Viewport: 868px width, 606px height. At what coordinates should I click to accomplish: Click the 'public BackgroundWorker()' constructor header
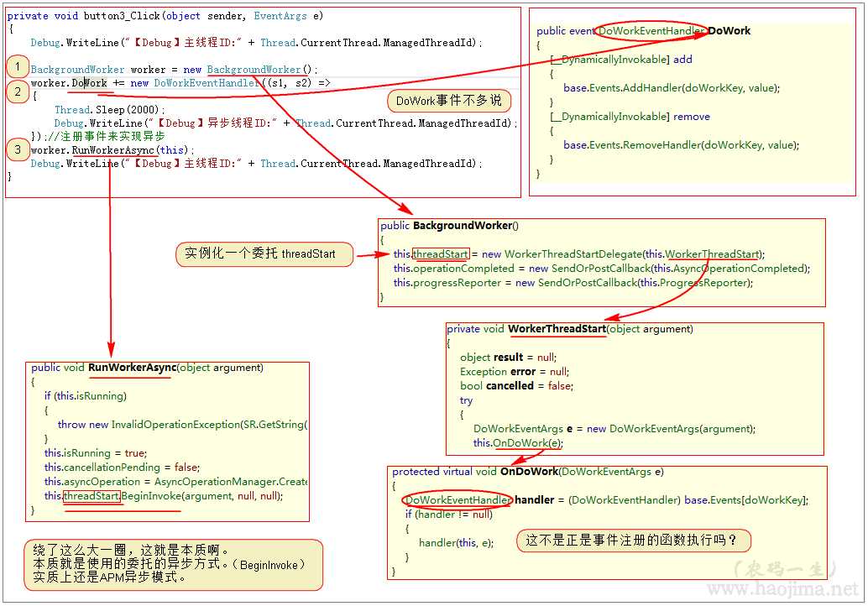(x=449, y=225)
